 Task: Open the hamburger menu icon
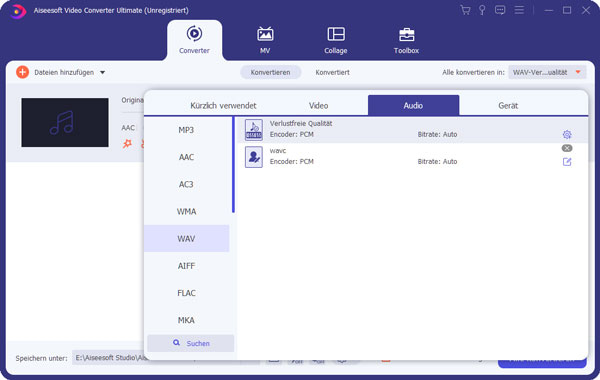tap(519, 10)
